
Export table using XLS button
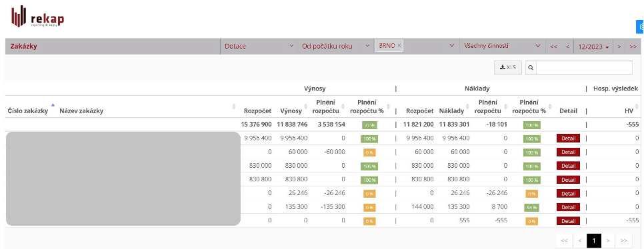click(507, 67)
